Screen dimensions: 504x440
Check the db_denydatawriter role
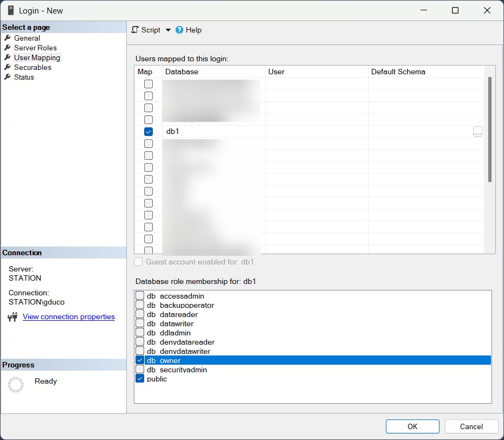click(140, 351)
